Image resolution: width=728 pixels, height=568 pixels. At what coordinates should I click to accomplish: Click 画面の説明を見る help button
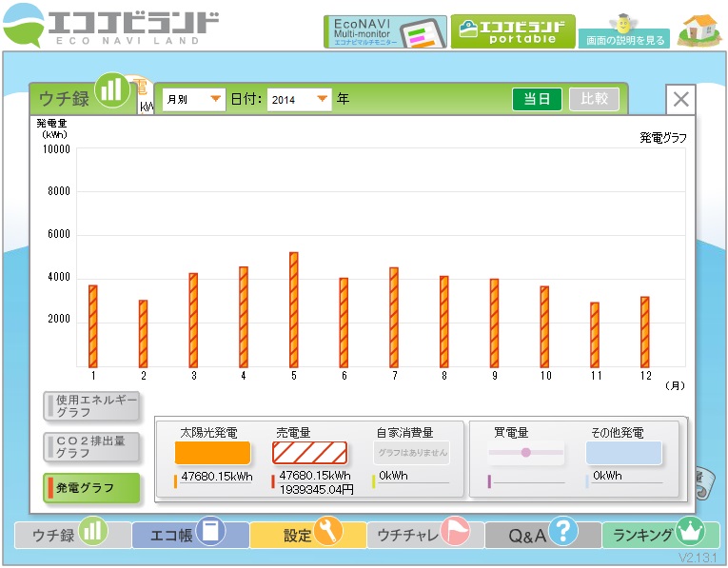pyautogui.click(x=624, y=40)
